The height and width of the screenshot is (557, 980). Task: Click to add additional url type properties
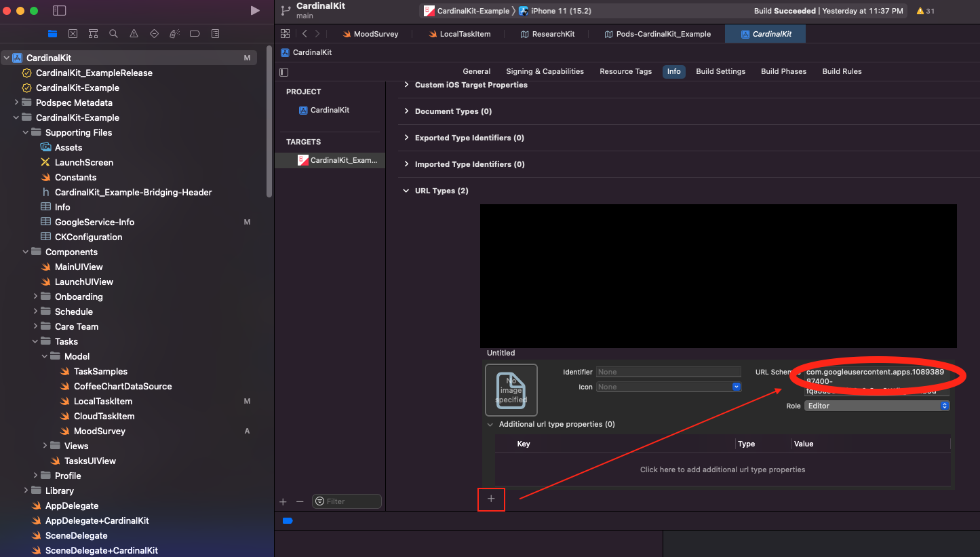pos(722,469)
